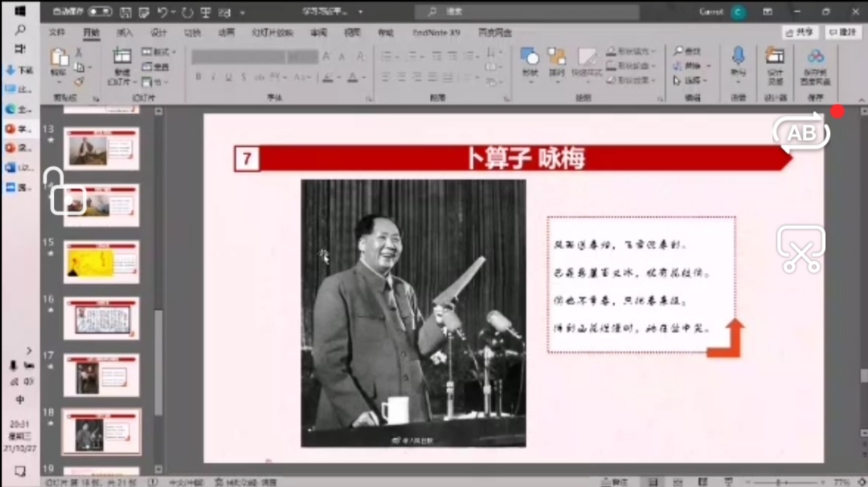Open the font name dropdown box
Image resolution: width=868 pixels, height=487 pixels.
(239, 57)
